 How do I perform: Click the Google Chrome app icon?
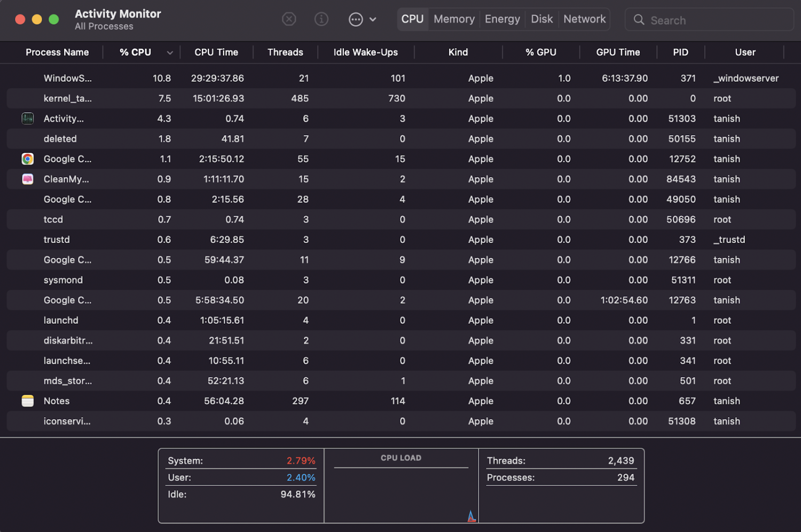28,159
